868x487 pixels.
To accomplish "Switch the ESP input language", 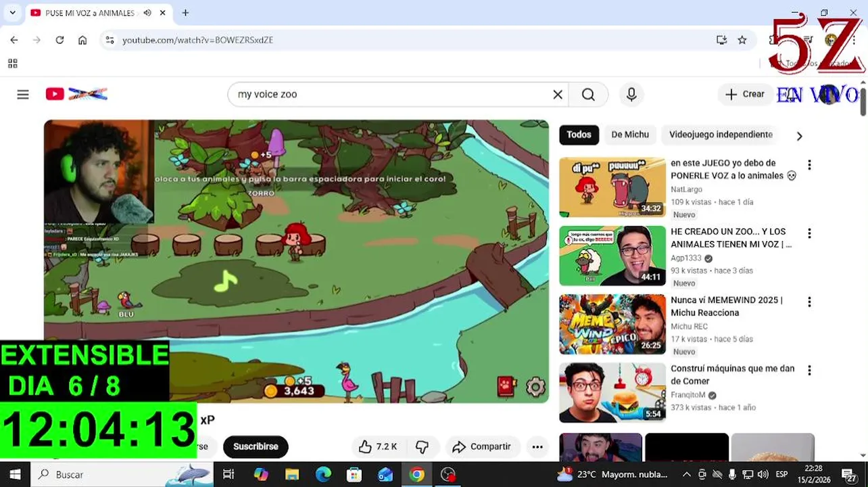I will (781, 475).
